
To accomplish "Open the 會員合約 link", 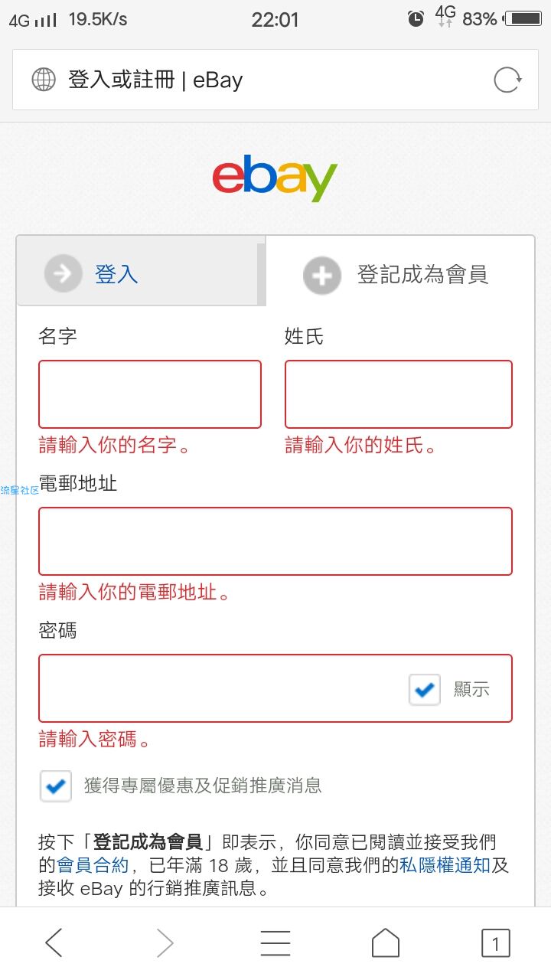I will pos(94,866).
